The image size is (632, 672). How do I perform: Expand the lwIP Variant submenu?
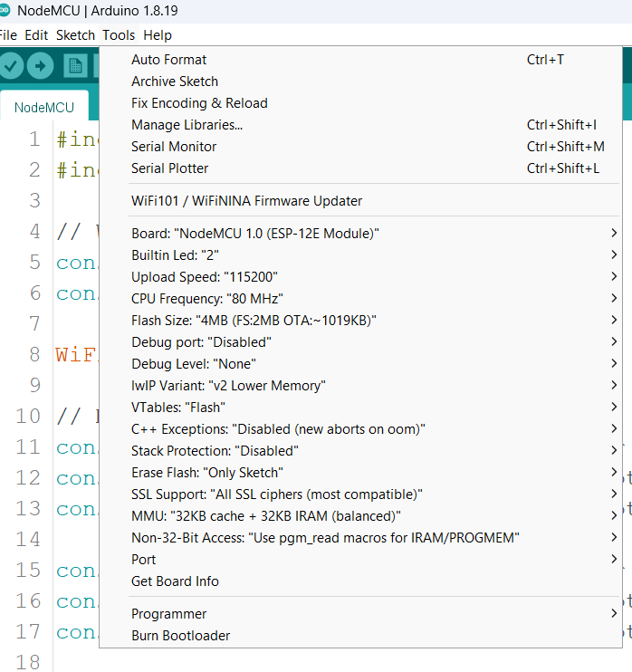point(360,386)
